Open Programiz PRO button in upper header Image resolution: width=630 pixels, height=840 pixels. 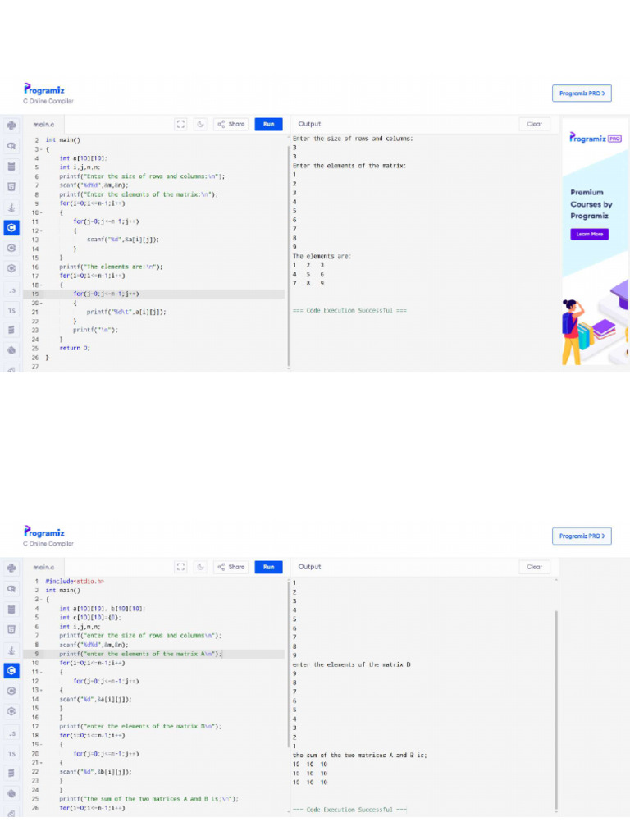click(582, 94)
